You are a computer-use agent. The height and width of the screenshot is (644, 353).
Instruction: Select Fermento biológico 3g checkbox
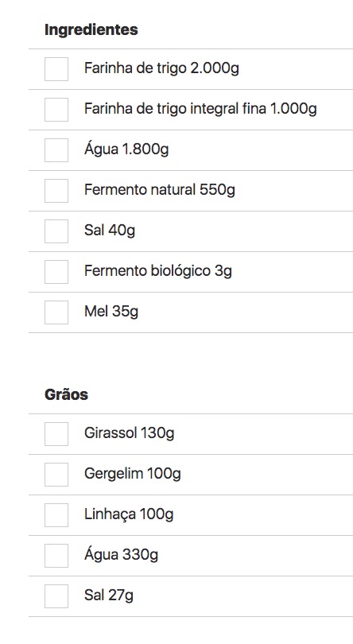pyautogui.click(x=56, y=272)
